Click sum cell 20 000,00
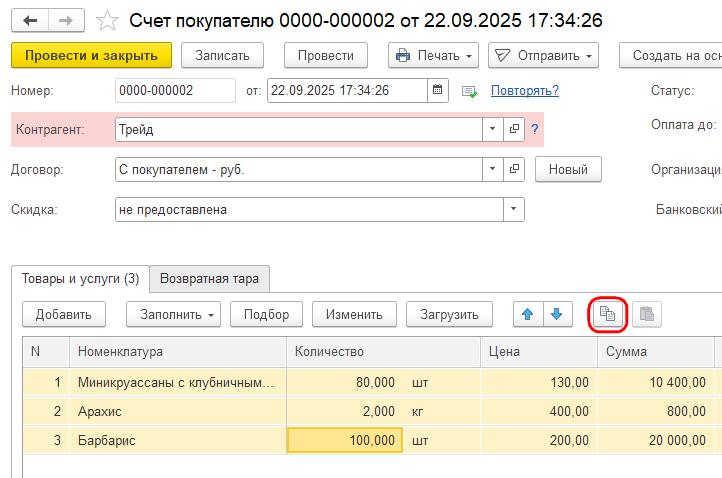This screenshot has width=722, height=478. tap(656, 440)
